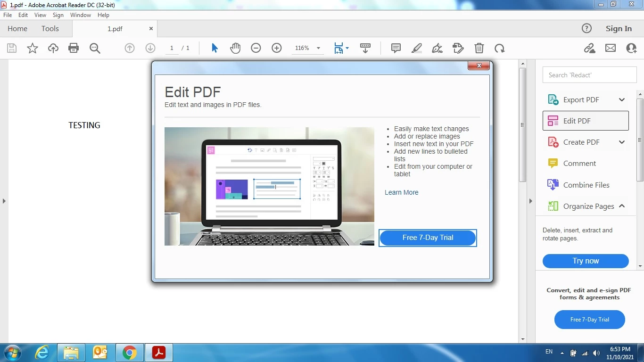Go to next page arrow
Viewport: 644px width, 362px height.
point(150,48)
